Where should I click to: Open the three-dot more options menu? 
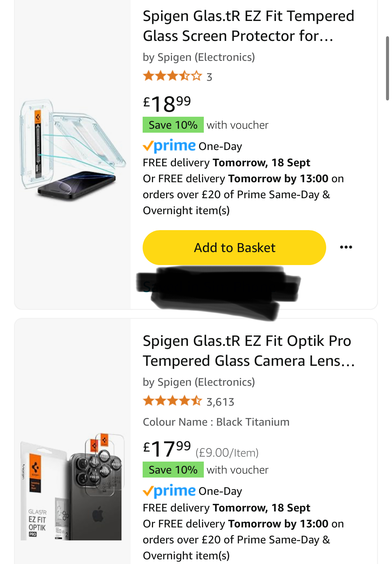pyautogui.click(x=346, y=247)
